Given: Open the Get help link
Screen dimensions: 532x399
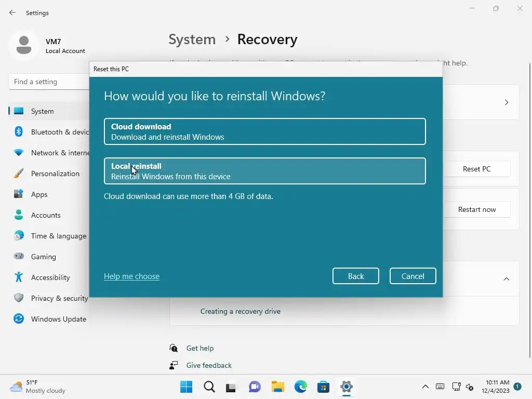Looking at the screenshot, I should (x=200, y=348).
